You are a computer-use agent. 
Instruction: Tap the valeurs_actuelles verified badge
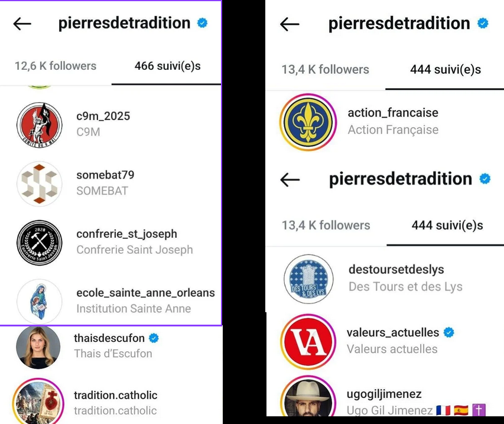tap(448, 332)
